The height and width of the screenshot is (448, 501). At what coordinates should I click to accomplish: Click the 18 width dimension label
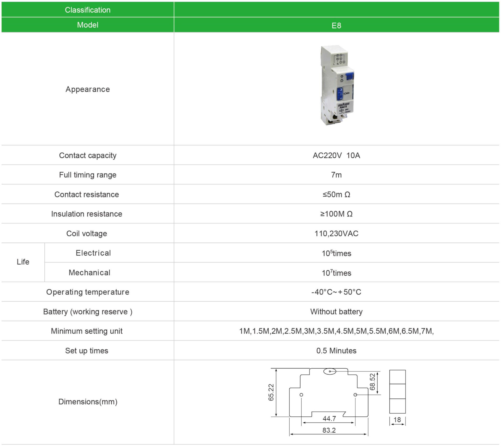pos(397,420)
